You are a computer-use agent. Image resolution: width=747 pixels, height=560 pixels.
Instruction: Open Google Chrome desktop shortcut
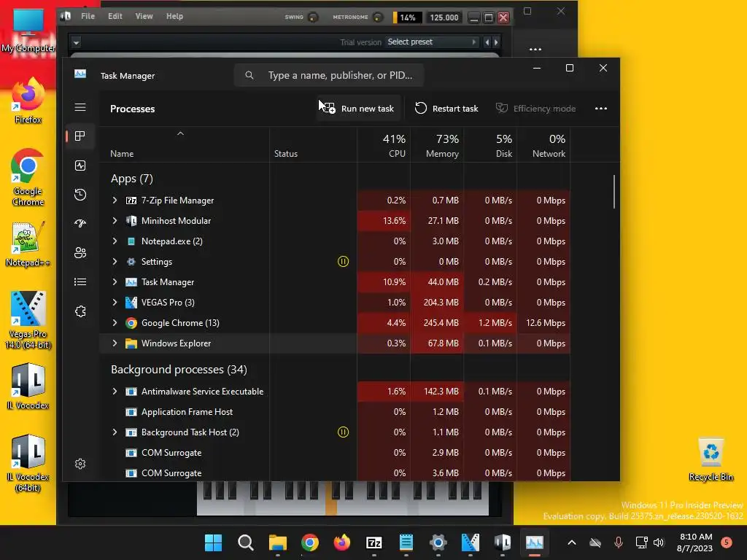tap(28, 177)
